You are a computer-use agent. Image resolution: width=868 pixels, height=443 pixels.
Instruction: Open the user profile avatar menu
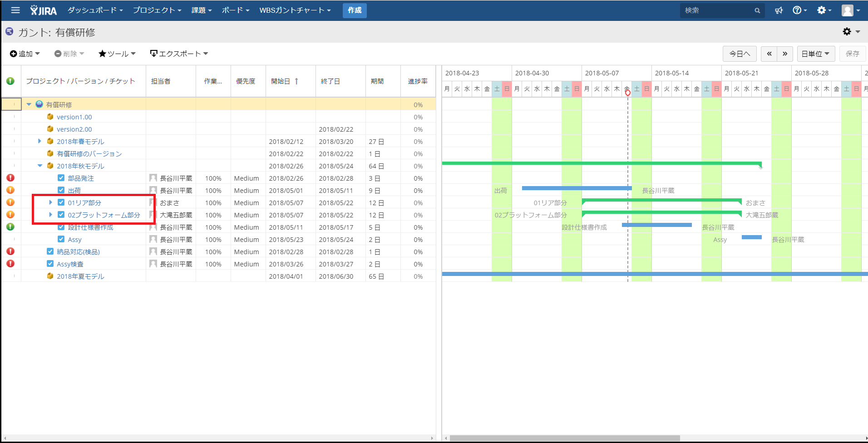[851, 10]
